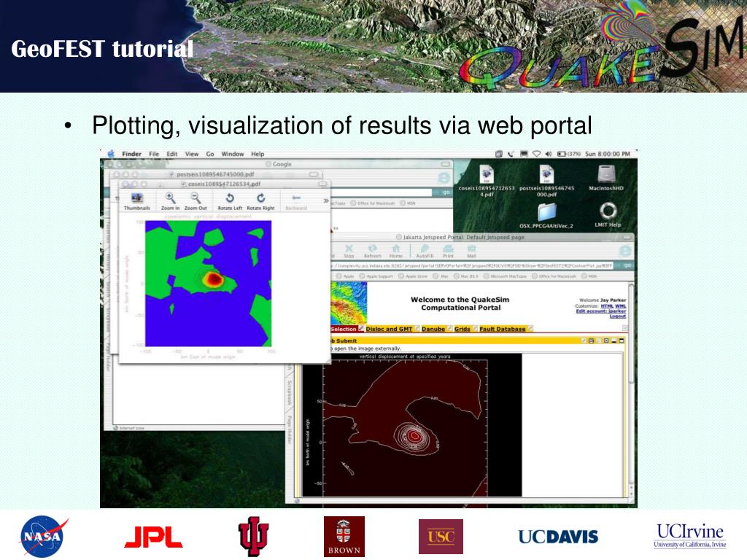Image resolution: width=747 pixels, height=560 pixels.
Task: Open the Microsoft MacTopia bookmark in Jetspeed window
Action: click(x=505, y=276)
